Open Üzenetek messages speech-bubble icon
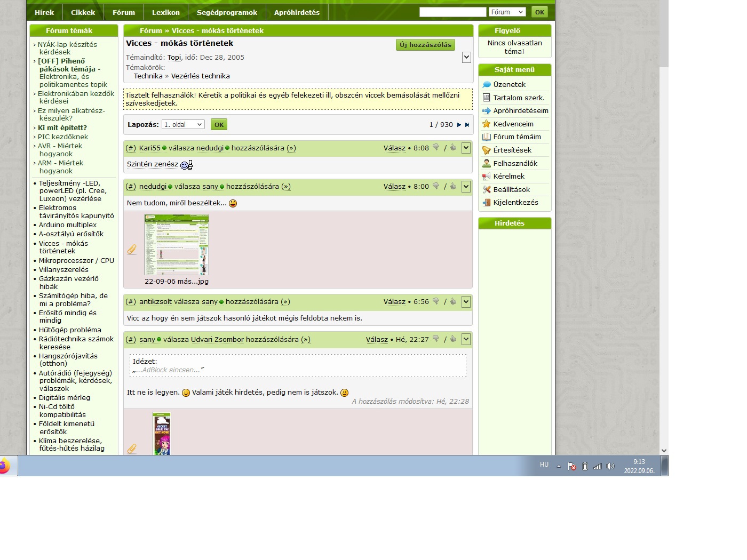 tap(487, 85)
